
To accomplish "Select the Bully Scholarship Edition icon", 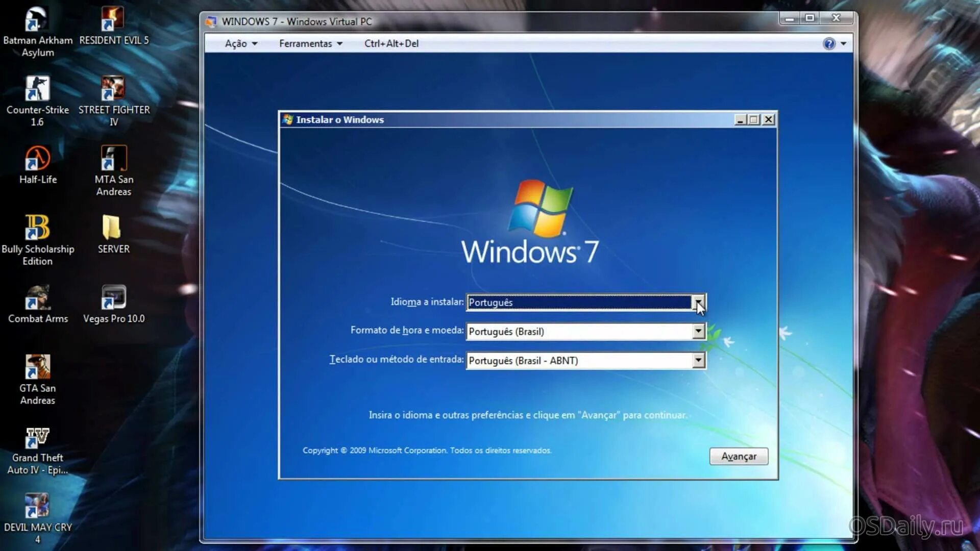I will point(37,228).
